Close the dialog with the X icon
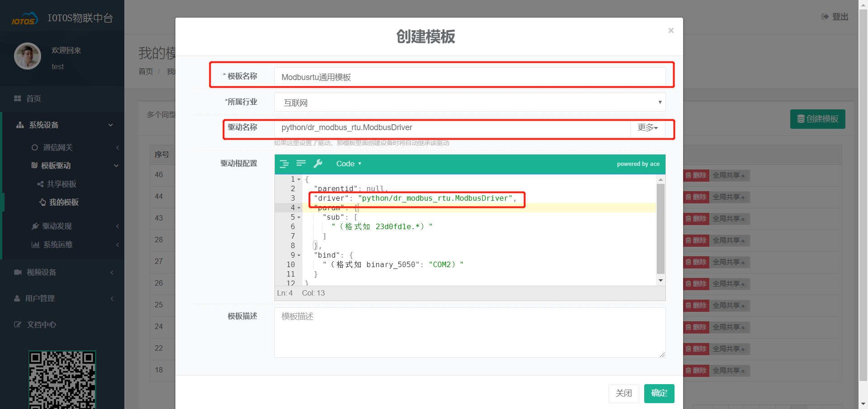 (671, 30)
